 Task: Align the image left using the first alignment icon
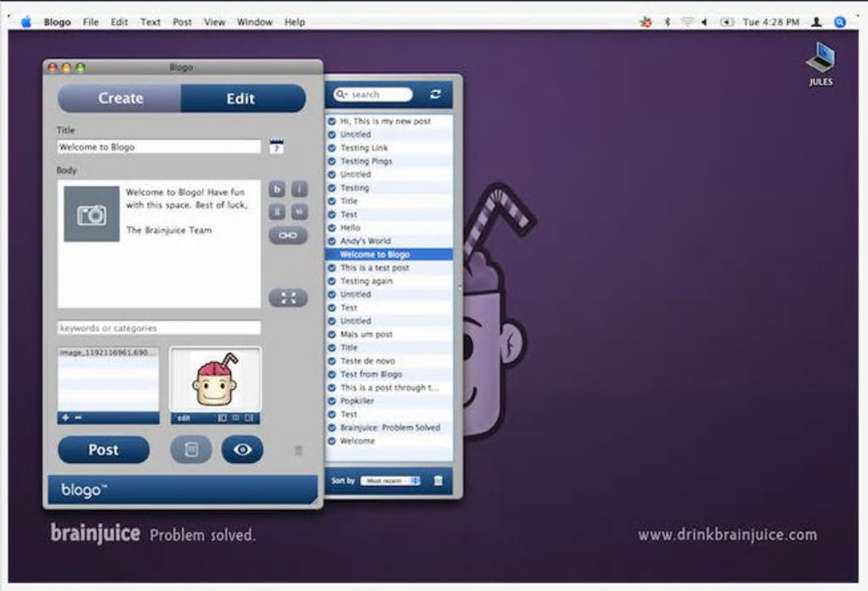coord(222,418)
